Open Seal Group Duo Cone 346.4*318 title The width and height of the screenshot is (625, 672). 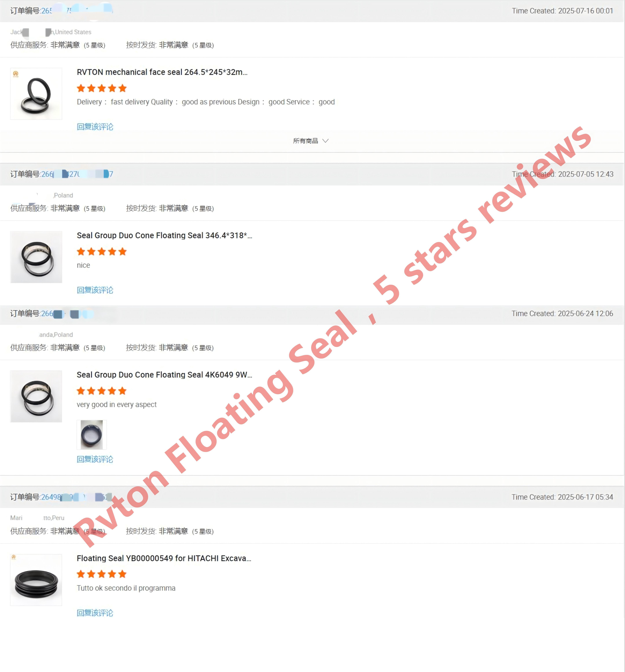click(x=164, y=235)
